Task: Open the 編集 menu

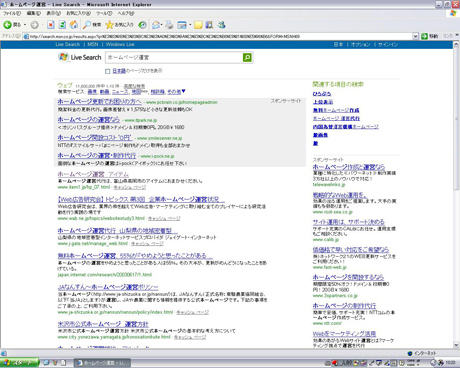Action: click(34, 13)
